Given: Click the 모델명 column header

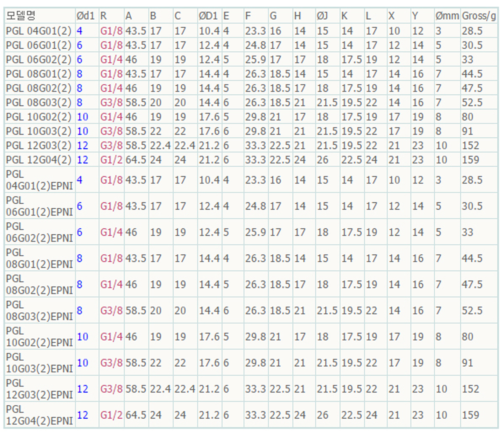Looking at the screenshot, I should tap(21, 16).
